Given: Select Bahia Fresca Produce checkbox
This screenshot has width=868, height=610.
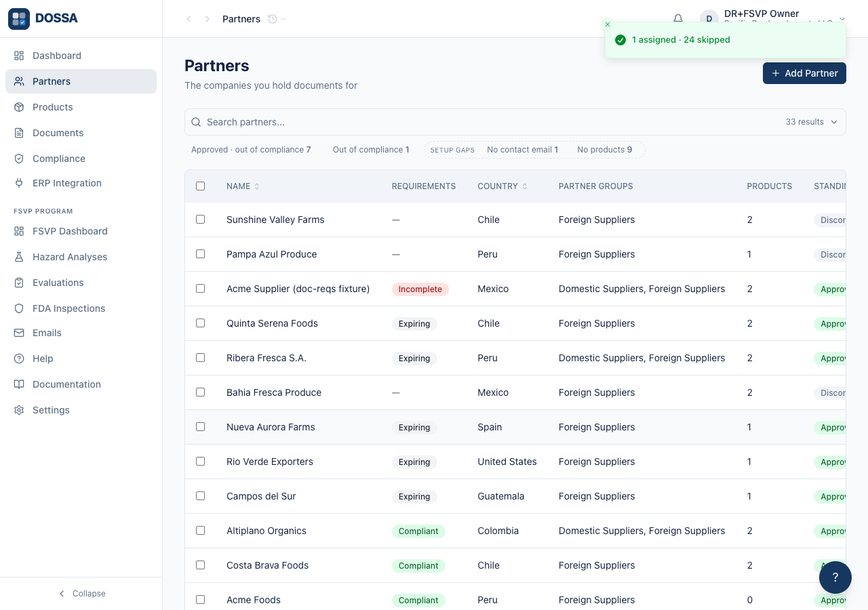Looking at the screenshot, I should [x=200, y=392].
